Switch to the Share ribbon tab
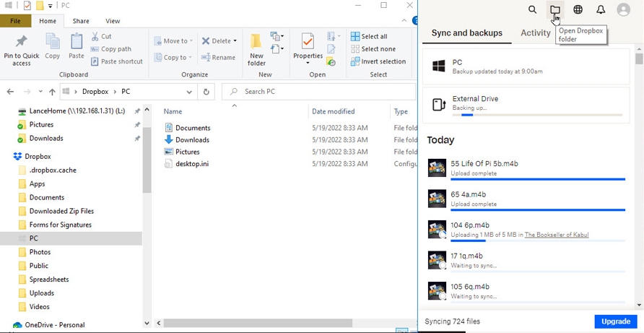 tap(81, 21)
